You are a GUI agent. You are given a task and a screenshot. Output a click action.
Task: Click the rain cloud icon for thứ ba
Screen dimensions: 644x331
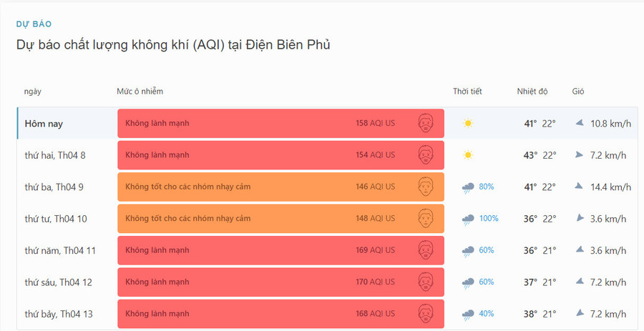click(x=468, y=187)
